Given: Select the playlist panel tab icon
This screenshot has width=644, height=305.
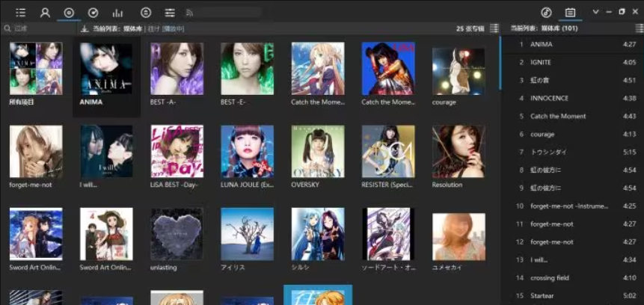Looking at the screenshot, I should (570, 13).
